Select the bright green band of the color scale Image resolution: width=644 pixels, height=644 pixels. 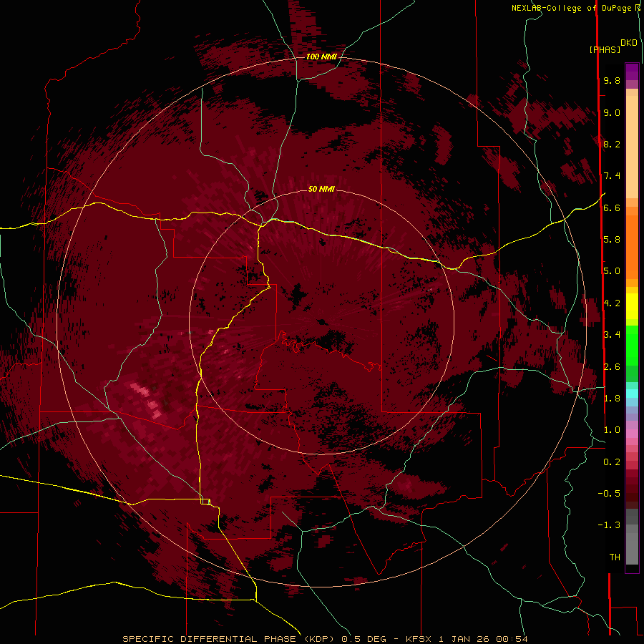click(x=632, y=345)
